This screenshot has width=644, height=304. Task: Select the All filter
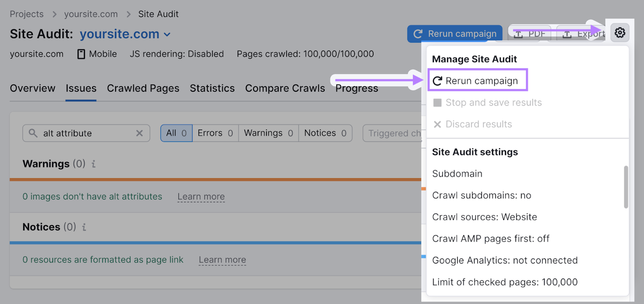pos(176,133)
